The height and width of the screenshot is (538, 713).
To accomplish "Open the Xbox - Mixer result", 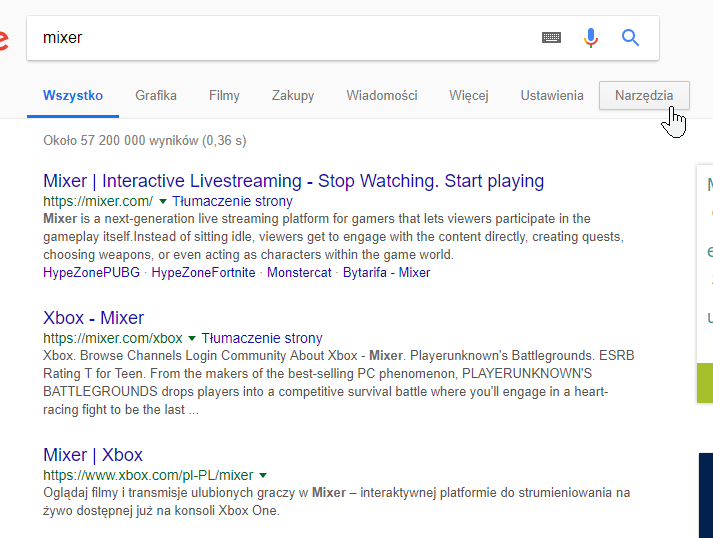I will click(x=94, y=318).
